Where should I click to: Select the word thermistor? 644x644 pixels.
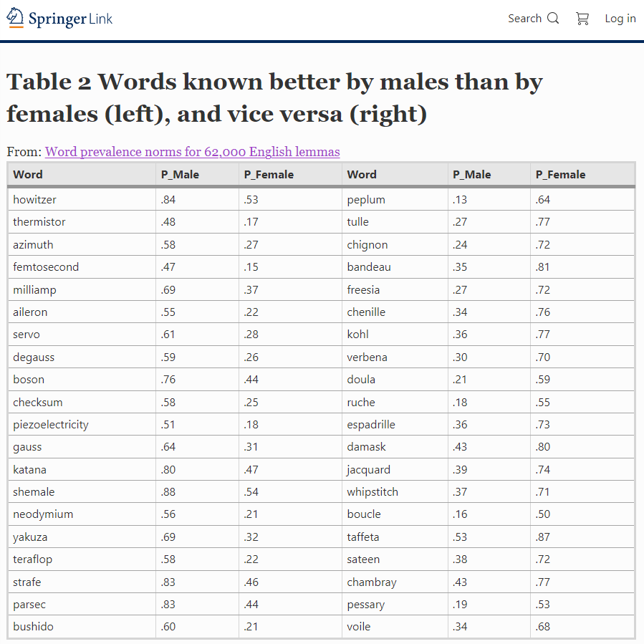click(x=39, y=222)
